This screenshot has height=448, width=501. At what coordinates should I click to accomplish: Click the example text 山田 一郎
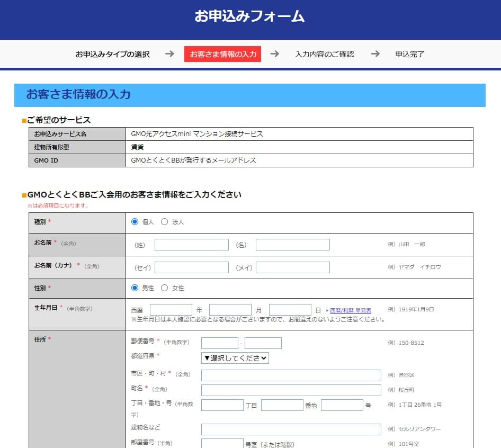pos(411,245)
